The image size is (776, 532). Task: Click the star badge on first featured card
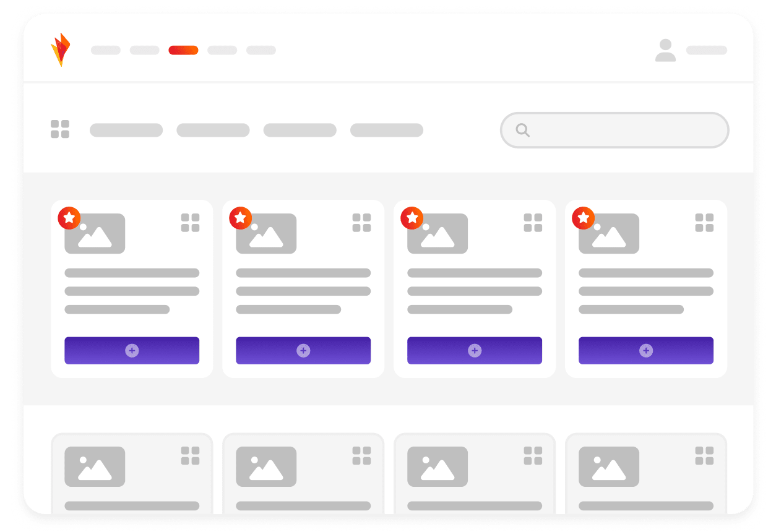click(x=69, y=218)
